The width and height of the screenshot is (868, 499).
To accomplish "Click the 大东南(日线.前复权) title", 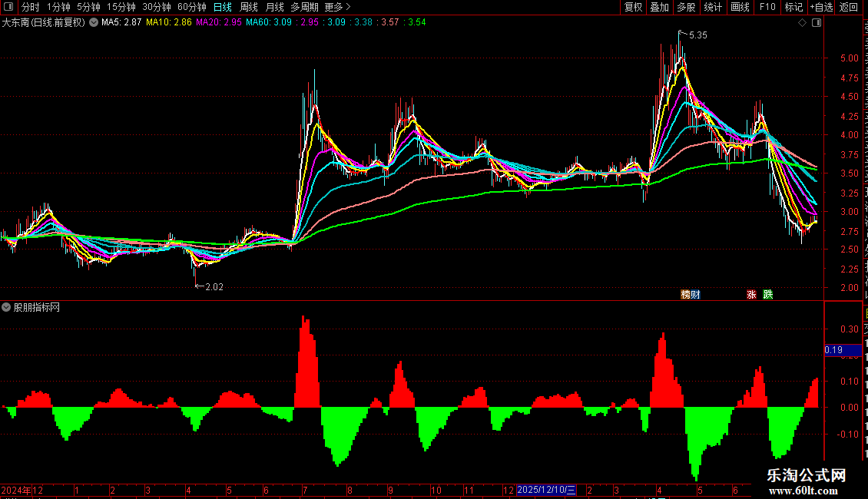I will 44,22.
